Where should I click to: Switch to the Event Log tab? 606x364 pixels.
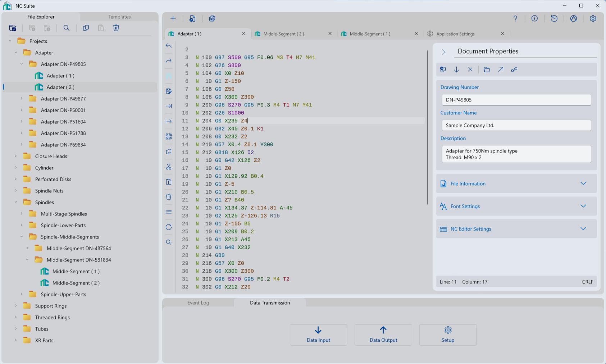(198, 303)
